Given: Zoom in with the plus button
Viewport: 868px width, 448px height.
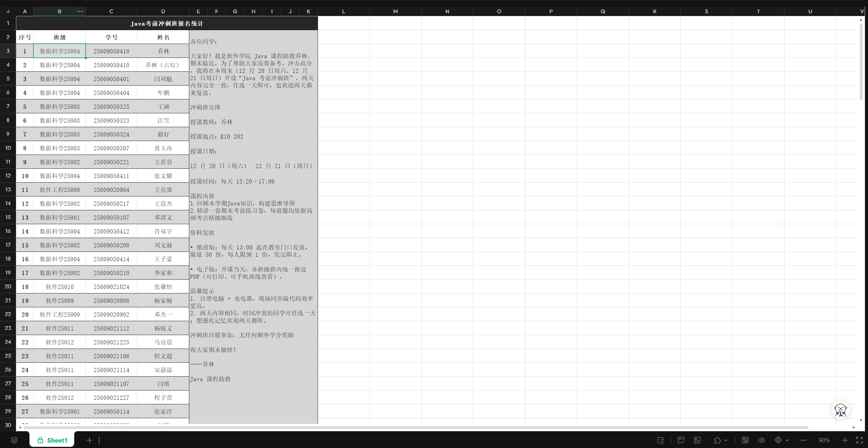Looking at the screenshot, I should (845, 440).
